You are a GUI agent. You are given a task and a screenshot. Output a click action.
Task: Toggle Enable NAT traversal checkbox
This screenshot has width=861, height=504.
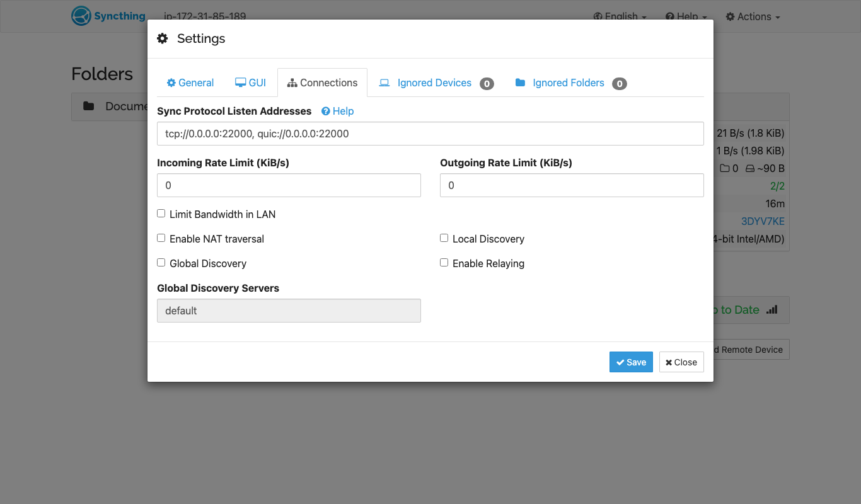[x=161, y=238]
